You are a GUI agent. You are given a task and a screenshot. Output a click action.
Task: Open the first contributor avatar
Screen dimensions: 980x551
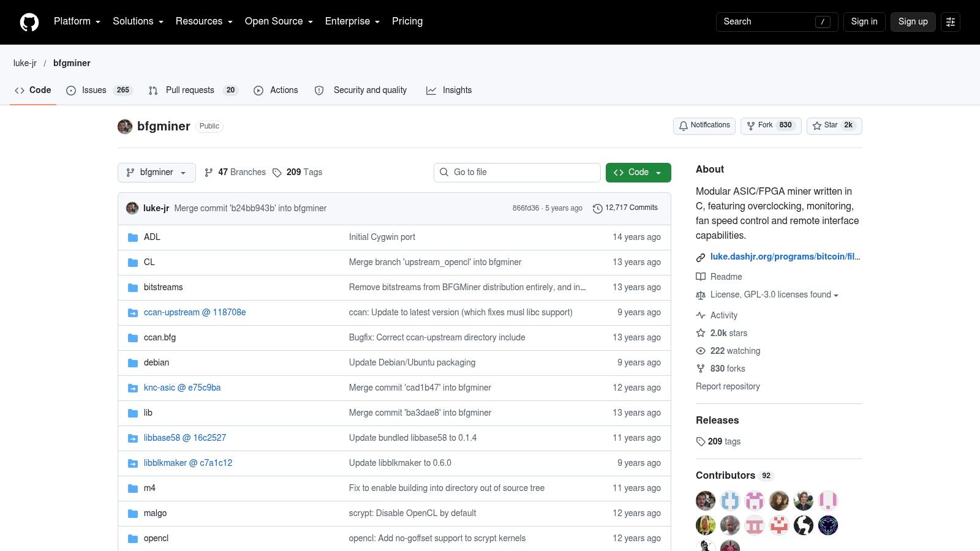pos(706,501)
